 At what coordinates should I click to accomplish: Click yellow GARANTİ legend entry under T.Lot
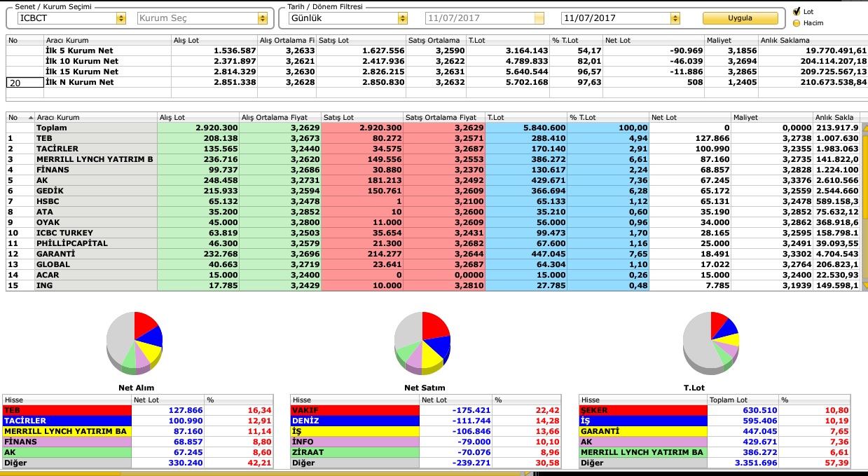[x=643, y=432]
